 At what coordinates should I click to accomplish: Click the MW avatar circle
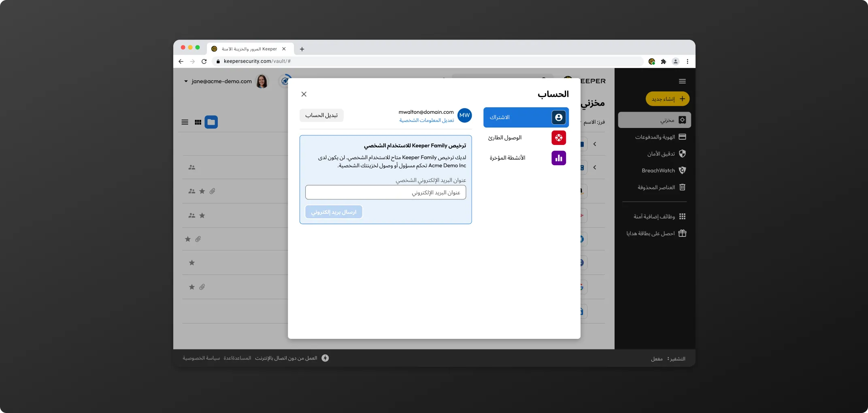pos(464,115)
